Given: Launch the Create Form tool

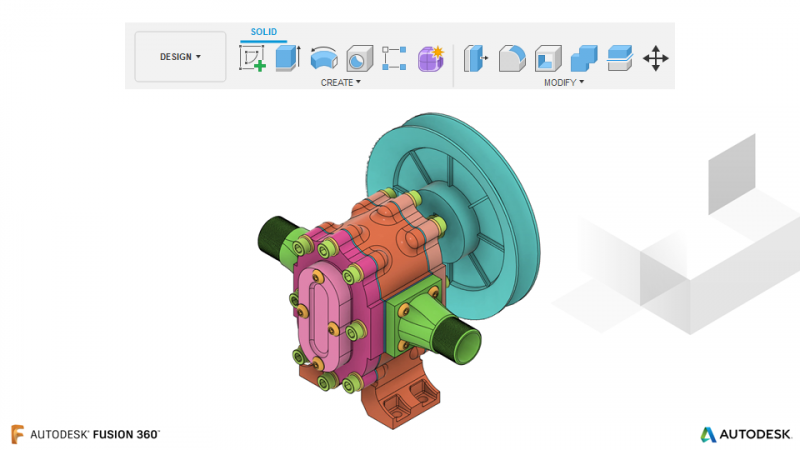Looking at the screenshot, I should click(431, 58).
